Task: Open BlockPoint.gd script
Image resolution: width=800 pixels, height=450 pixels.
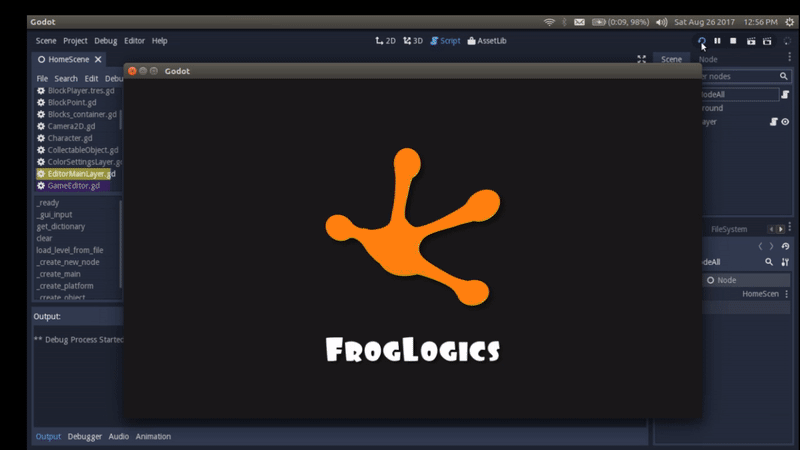Action: (72, 103)
